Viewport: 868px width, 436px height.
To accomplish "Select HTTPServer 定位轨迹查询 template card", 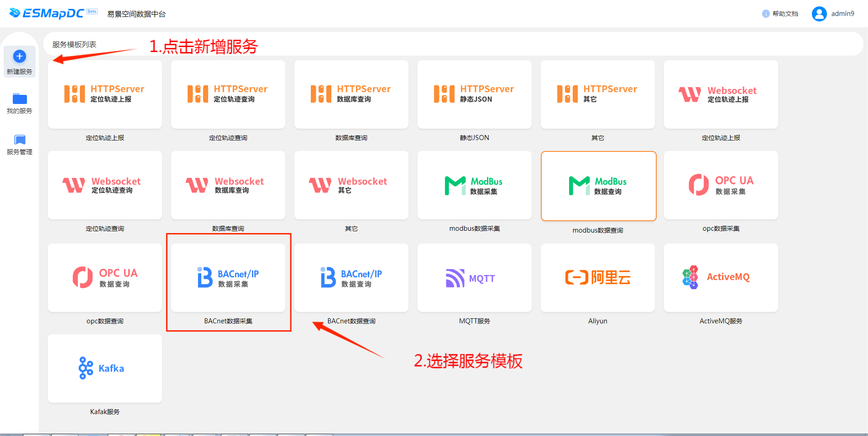I will click(228, 94).
